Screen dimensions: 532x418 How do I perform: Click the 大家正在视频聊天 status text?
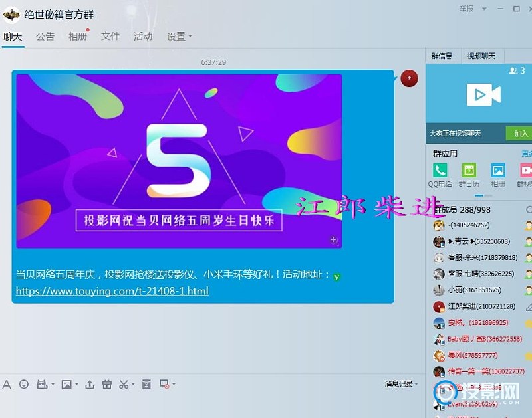point(456,133)
